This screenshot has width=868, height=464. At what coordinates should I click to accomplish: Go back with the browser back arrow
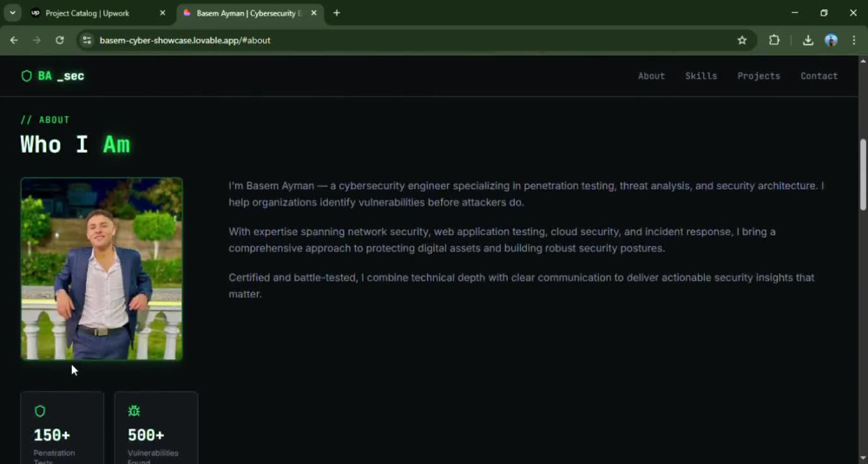tap(14, 41)
